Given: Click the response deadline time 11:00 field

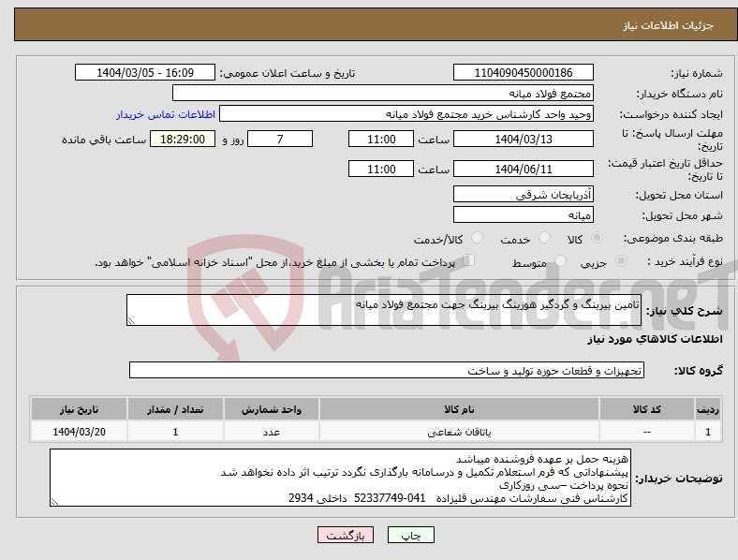Looking at the screenshot, I should pos(381,139).
